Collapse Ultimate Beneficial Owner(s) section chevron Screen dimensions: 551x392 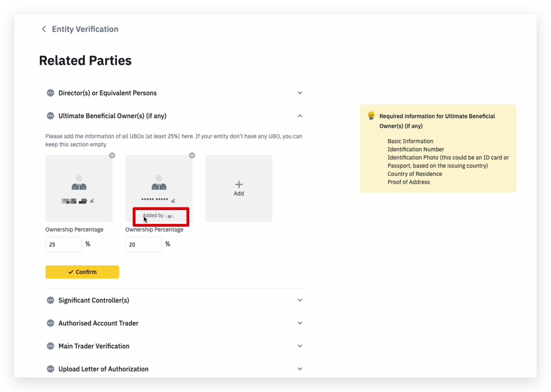click(x=300, y=116)
